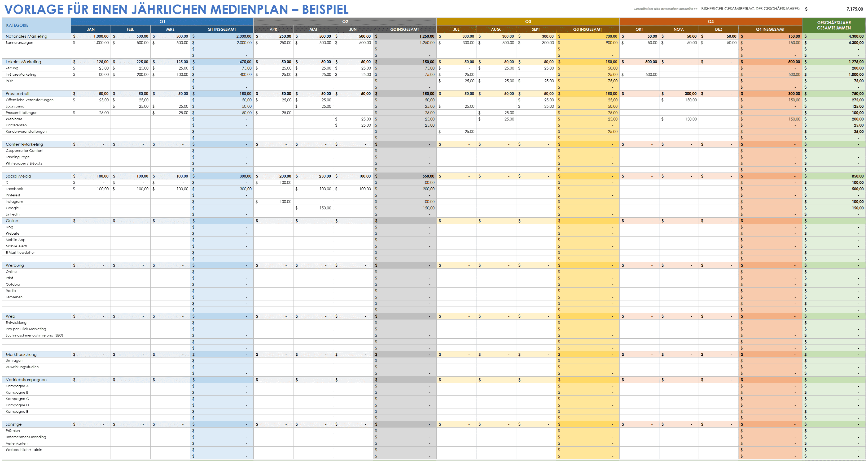
Task: Click the AUG. month header
Action: 496,29
